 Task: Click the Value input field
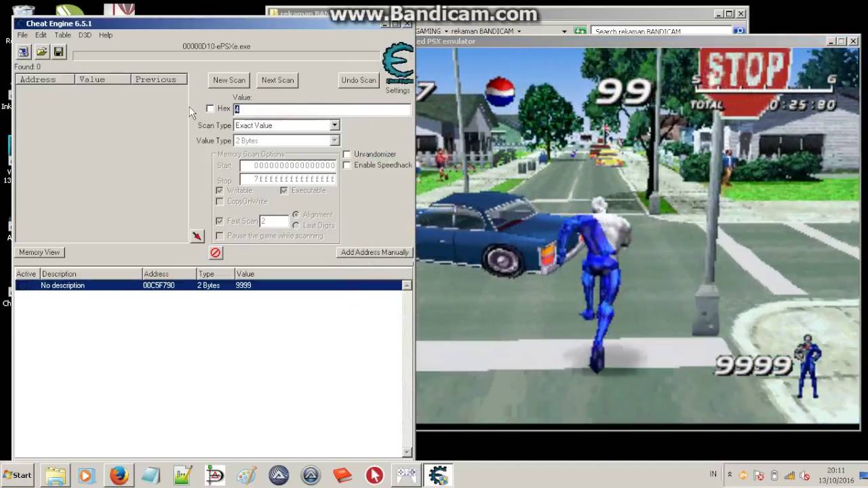(322, 109)
